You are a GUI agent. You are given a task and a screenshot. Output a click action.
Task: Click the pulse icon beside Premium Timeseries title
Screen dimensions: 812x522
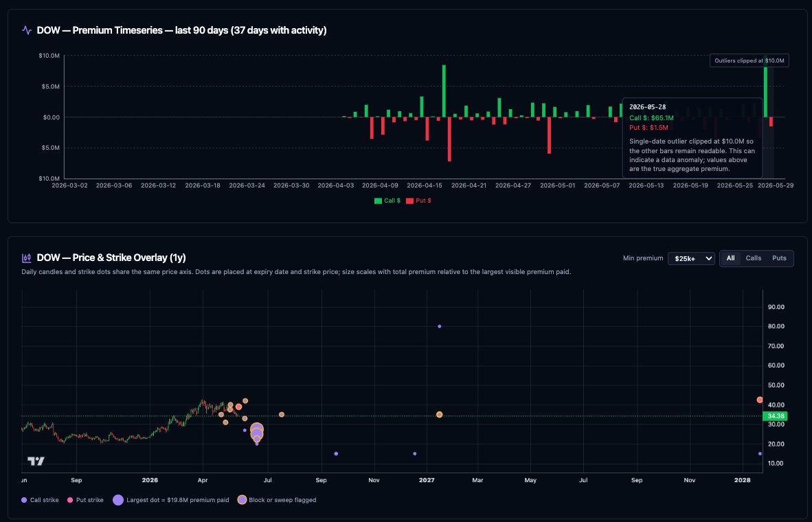pos(26,30)
